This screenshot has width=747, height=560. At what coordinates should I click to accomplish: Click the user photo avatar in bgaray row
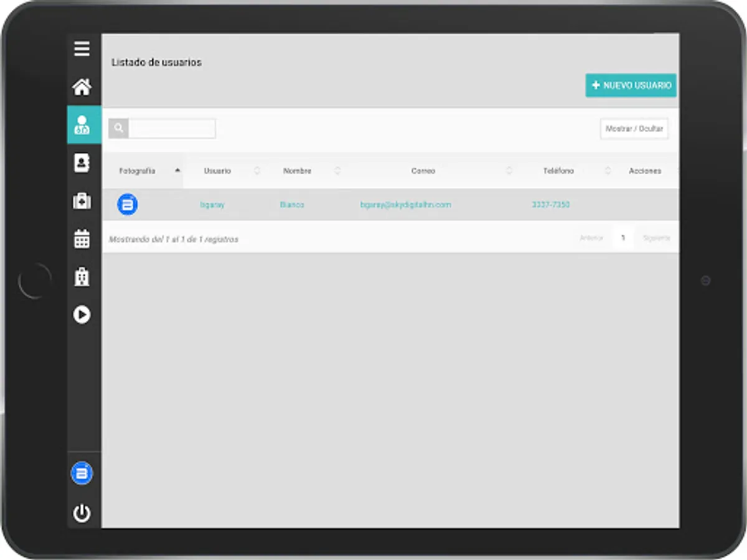click(x=128, y=204)
